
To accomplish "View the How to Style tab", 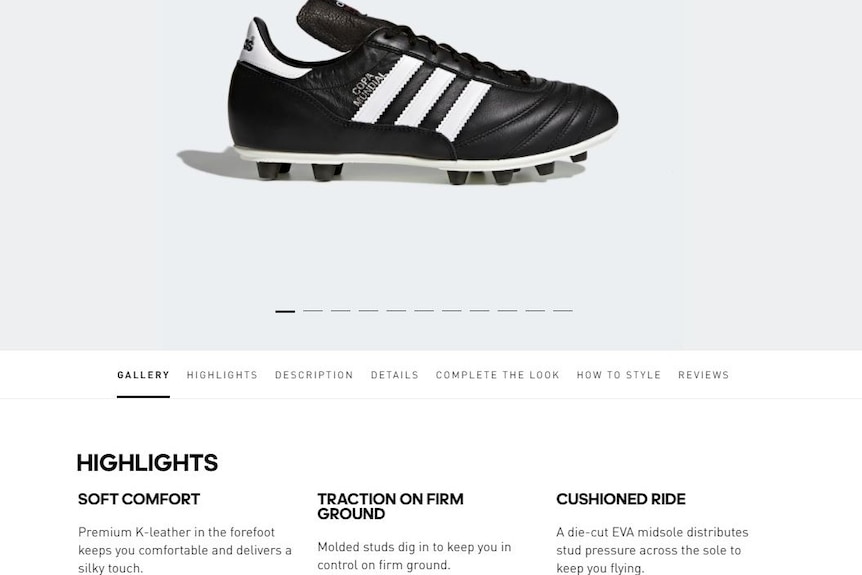I will pyautogui.click(x=618, y=375).
